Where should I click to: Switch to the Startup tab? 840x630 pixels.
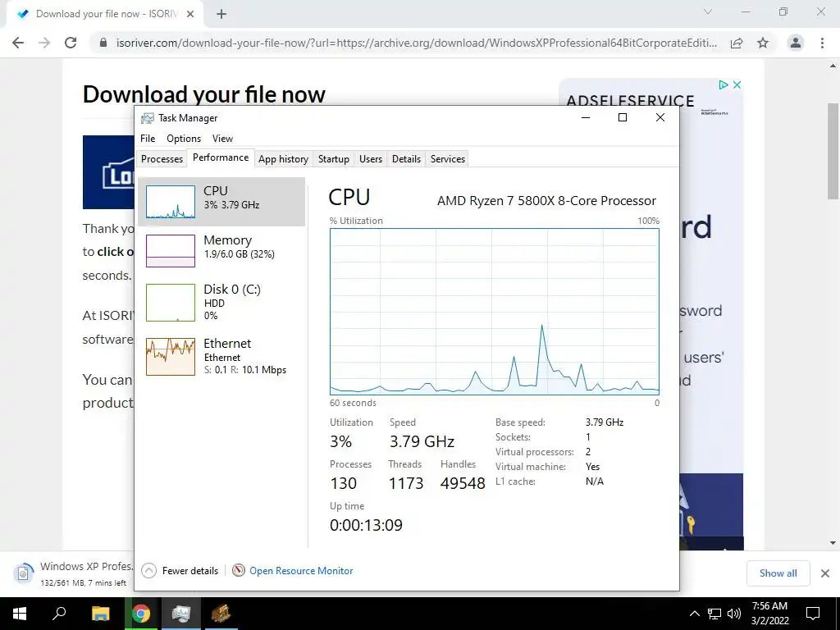pyautogui.click(x=333, y=159)
